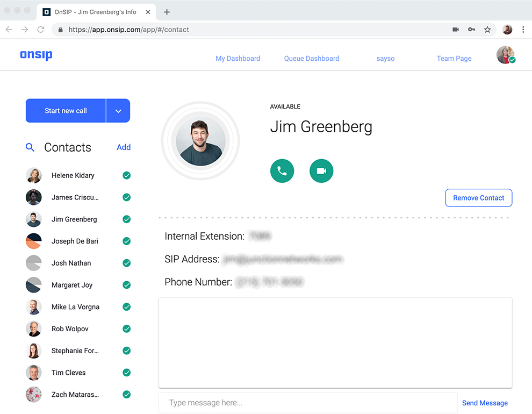Click James Criscu's availability check icon
Image resolution: width=532 pixels, height=414 pixels.
[x=127, y=197]
